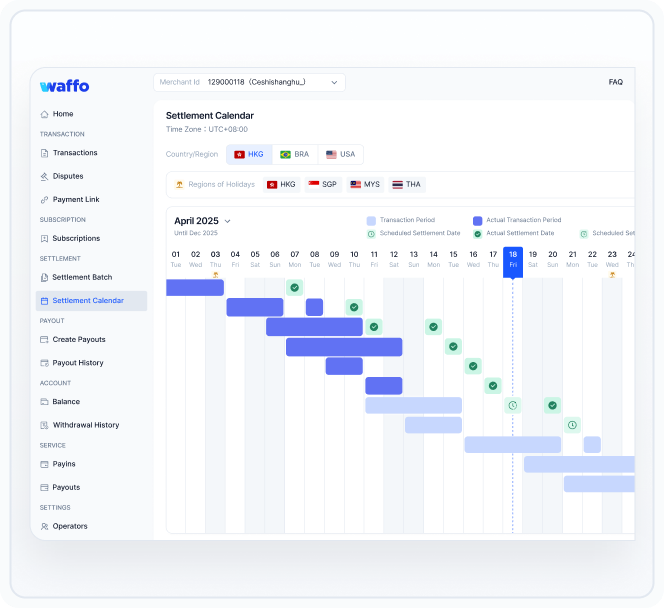Screen dimensions: 664x608
Task: Click the long transaction bar spanning April 07-12
Action: pos(344,347)
